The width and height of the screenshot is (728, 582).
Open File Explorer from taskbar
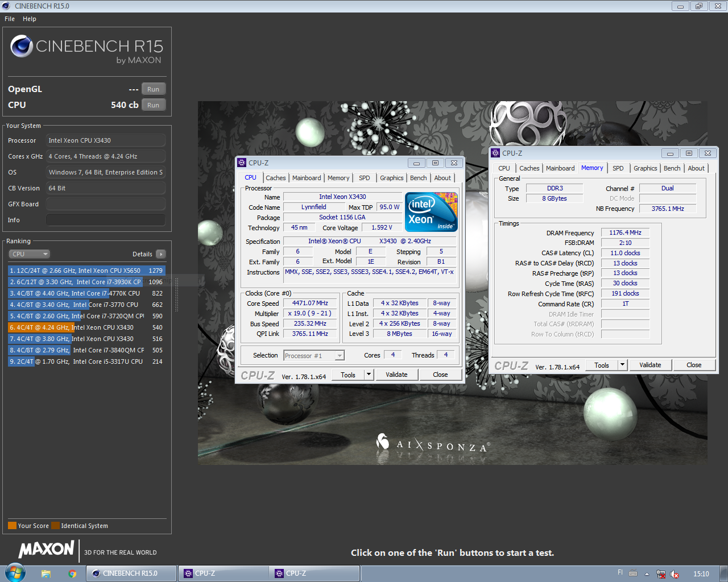point(46,573)
